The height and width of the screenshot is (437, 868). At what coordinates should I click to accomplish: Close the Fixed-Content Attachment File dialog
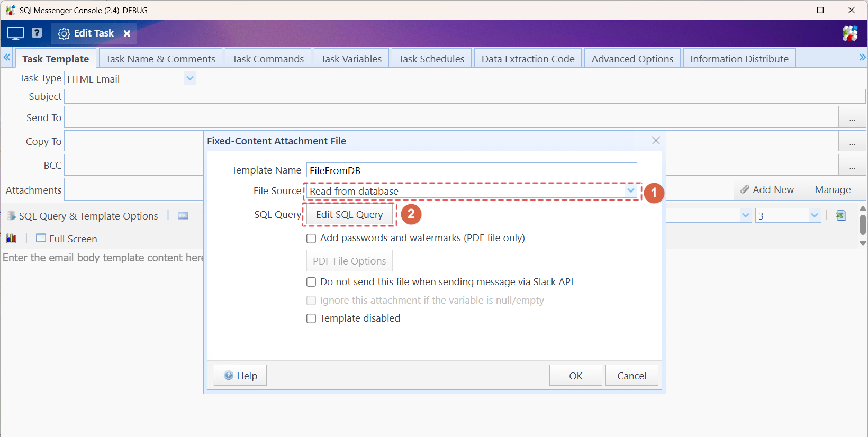click(656, 141)
